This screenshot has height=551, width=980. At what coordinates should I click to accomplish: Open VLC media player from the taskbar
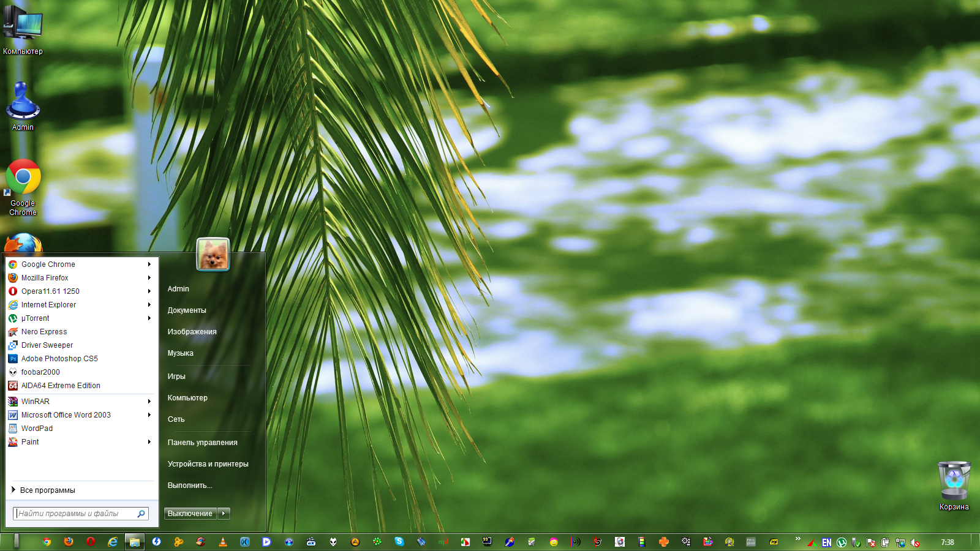(x=223, y=542)
